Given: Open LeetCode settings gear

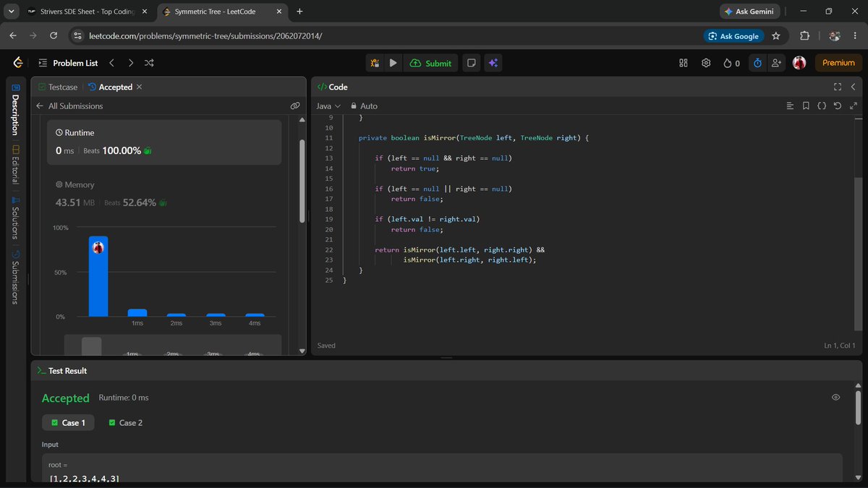Looking at the screenshot, I should tap(706, 63).
